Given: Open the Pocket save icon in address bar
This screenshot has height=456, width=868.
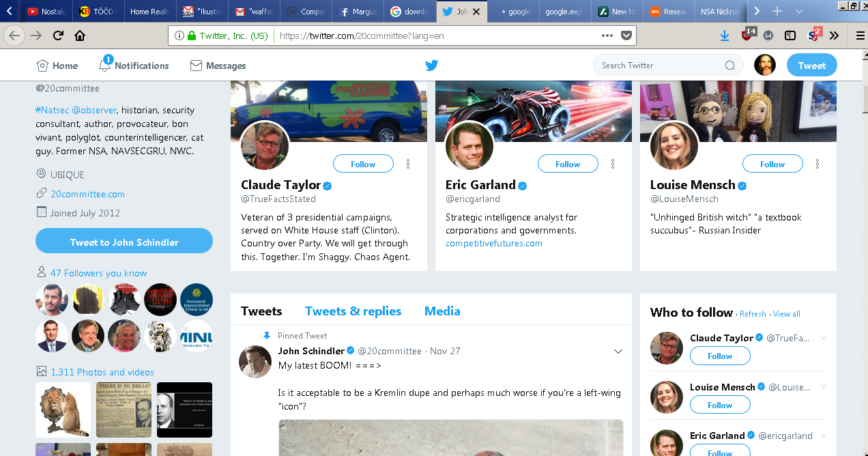Looking at the screenshot, I should click(626, 35).
